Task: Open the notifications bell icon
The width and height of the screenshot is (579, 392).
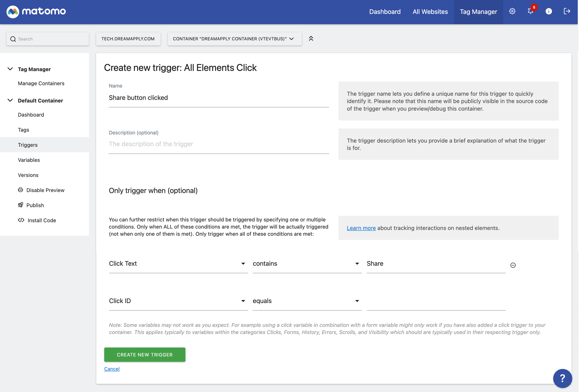Action: tap(530, 12)
